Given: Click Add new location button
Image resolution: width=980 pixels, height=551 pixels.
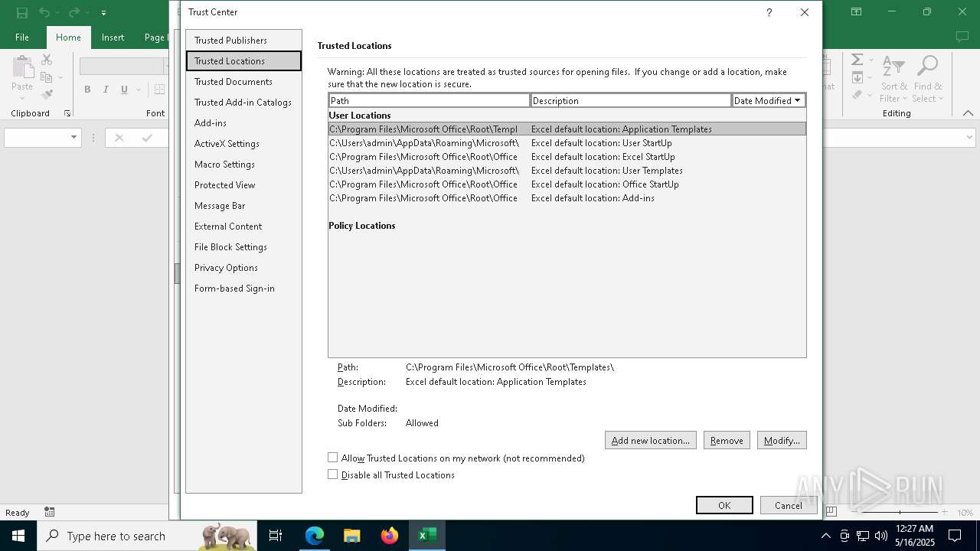Looking at the screenshot, I should (x=650, y=441).
